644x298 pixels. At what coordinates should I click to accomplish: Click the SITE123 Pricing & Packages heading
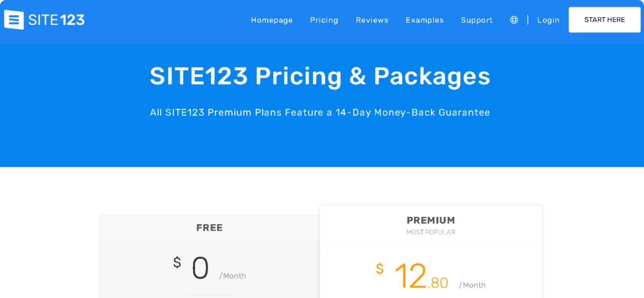[320, 76]
